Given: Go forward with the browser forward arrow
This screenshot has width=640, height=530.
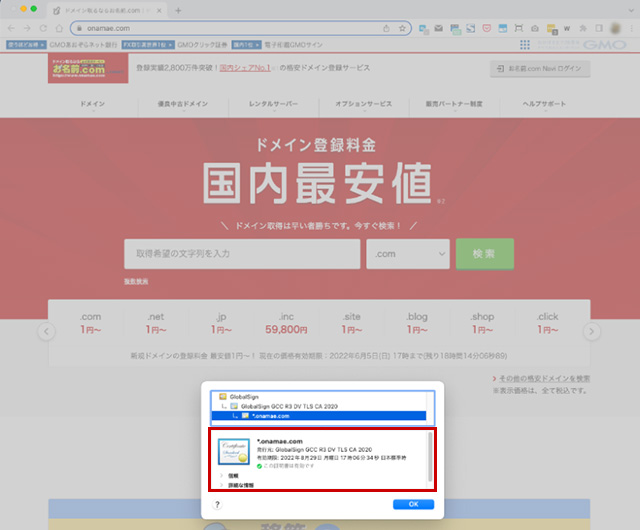Looking at the screenshot, I should (x=27, y=28).
